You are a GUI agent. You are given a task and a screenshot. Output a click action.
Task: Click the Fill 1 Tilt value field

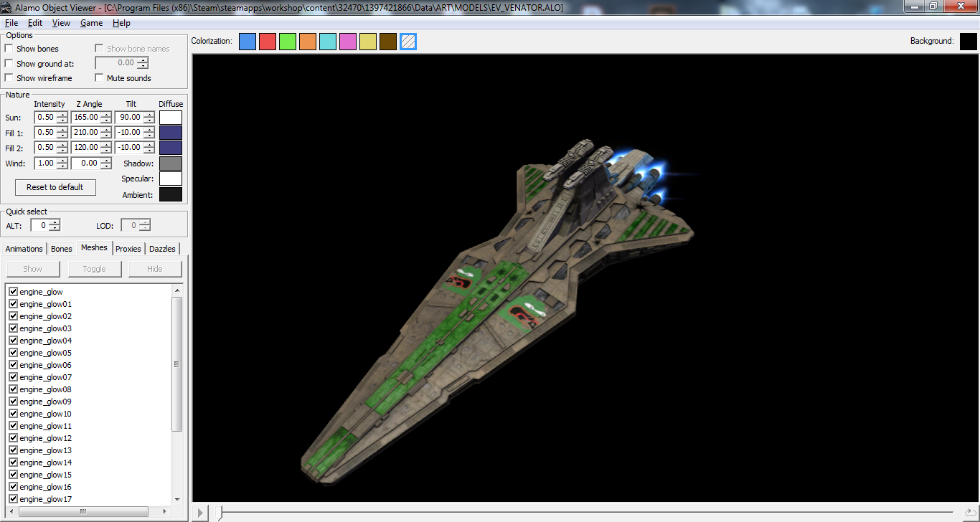pyautogui.click(x=129, y=133)
